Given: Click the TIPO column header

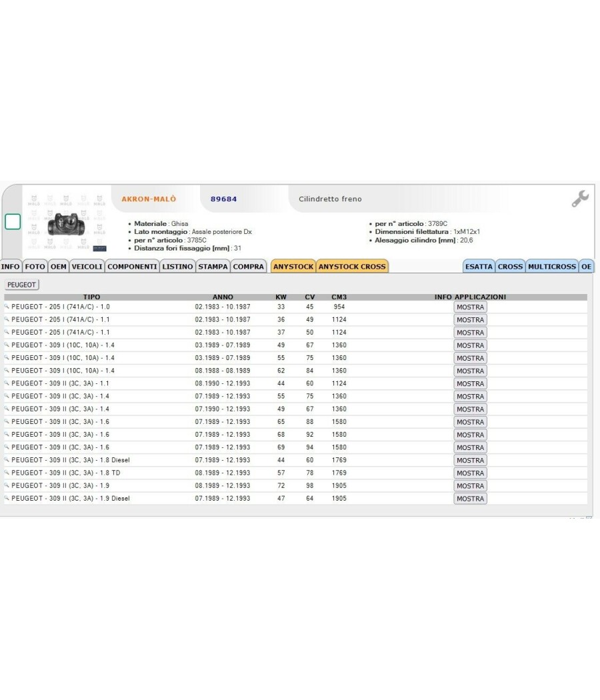Looking at the screenshot, I should coord(91,297).
